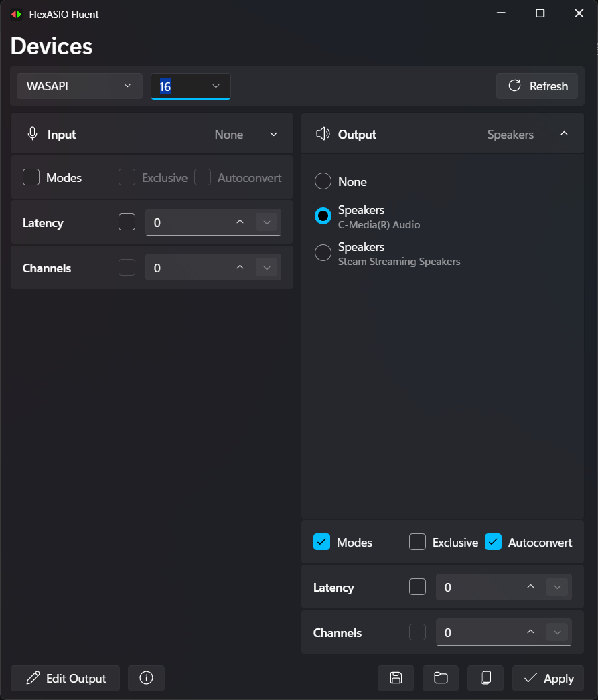Click the save configuration floppy disk icon
The width and height of the screenshot is (598, 700).
(396, 678)
